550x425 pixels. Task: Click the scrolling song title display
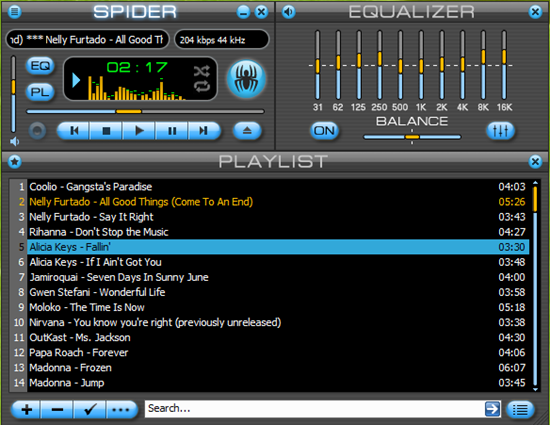click(87, 40)
